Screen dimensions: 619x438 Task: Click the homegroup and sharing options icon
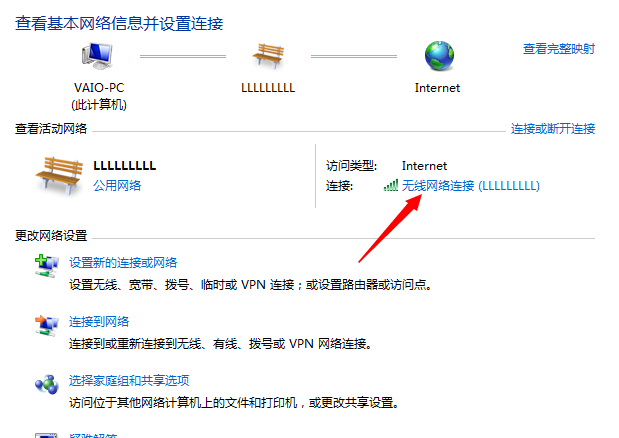(x=47, y=384)
